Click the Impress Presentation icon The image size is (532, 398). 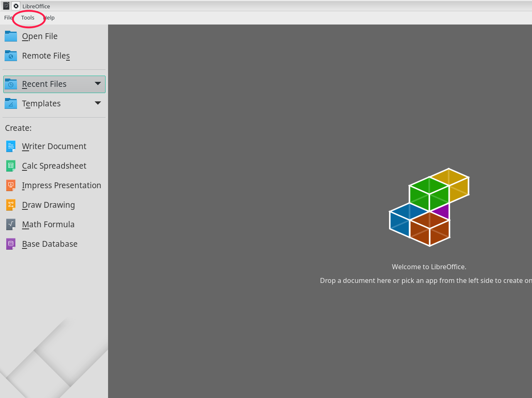point(11,185)
